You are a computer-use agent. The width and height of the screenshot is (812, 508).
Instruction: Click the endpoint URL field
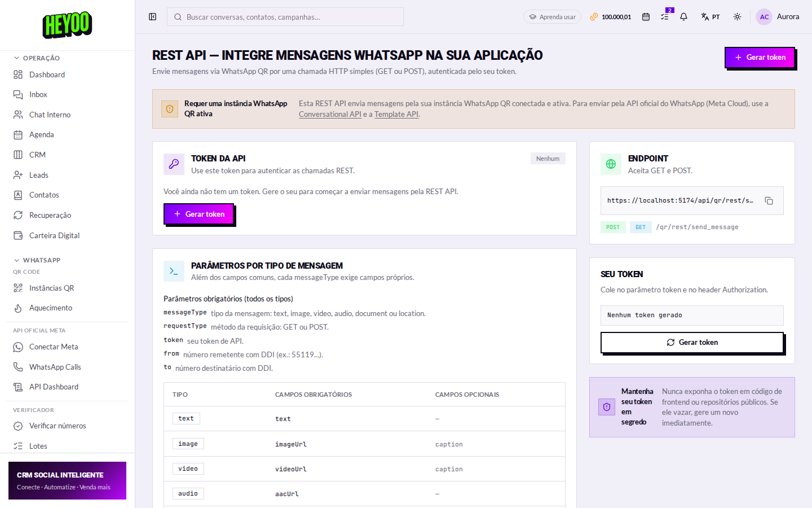[692, 200]
